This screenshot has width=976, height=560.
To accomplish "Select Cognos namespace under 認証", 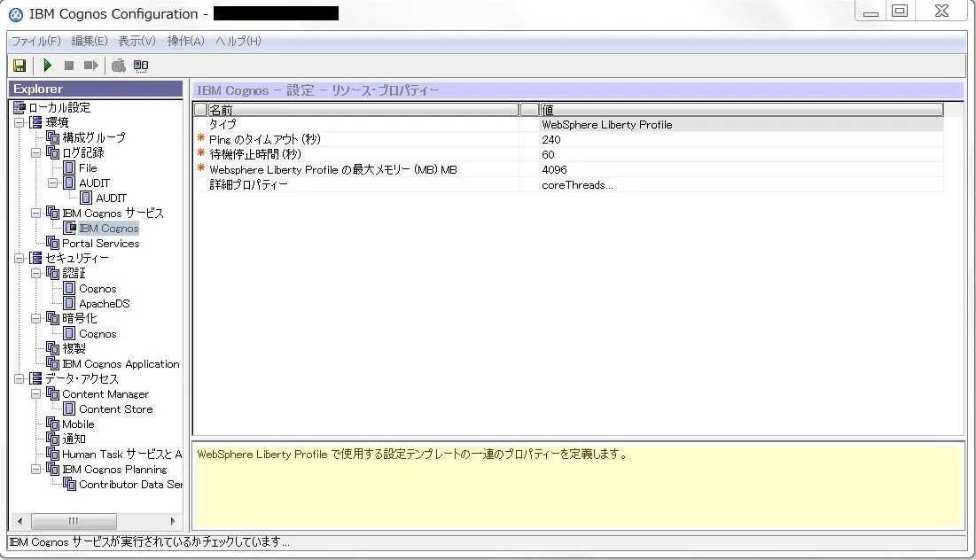I will (98, 289).
